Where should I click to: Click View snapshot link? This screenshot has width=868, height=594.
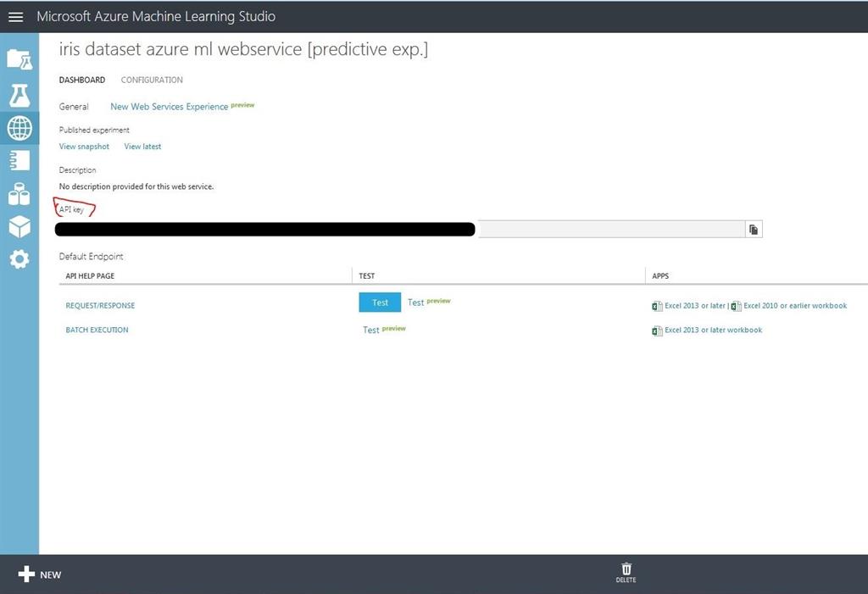(84, 147)
